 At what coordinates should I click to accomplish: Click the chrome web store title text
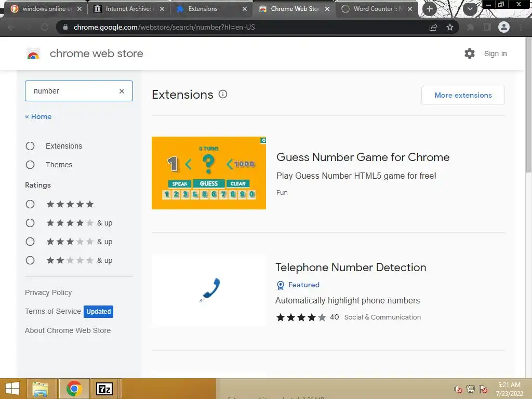coord(96,54)
